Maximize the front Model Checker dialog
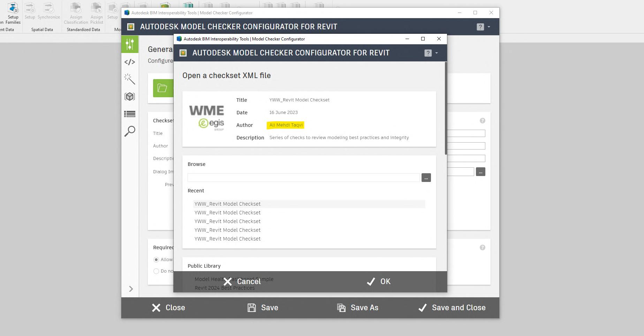 [x=423, y=39]
